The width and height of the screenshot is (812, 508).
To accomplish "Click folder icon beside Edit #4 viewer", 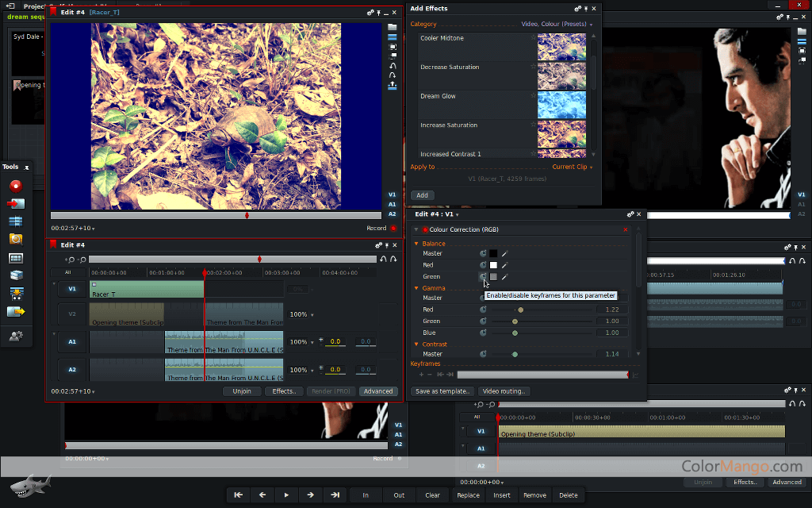I will (x=392, y=27).
